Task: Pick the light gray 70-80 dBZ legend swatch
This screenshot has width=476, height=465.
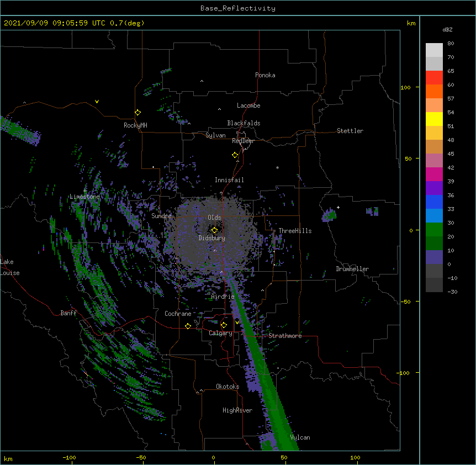Action: click(434, 50)
